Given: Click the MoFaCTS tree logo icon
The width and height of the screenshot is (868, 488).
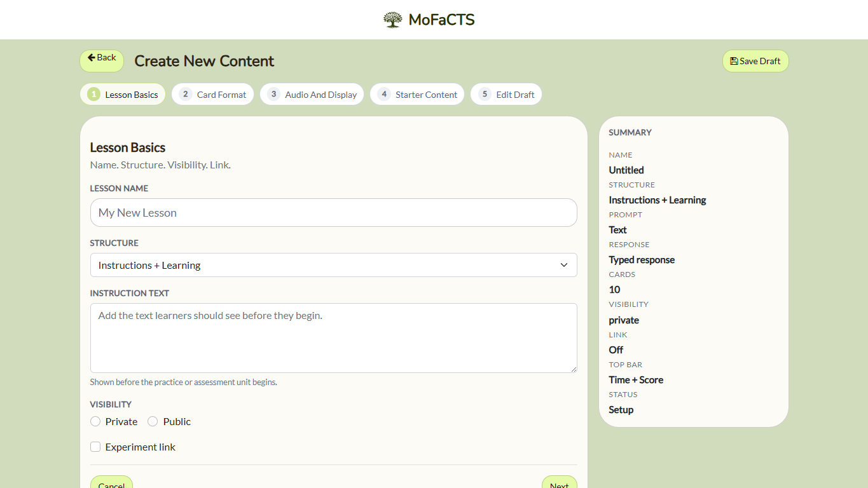Looking at the screenshot, I should click(393, 20).
